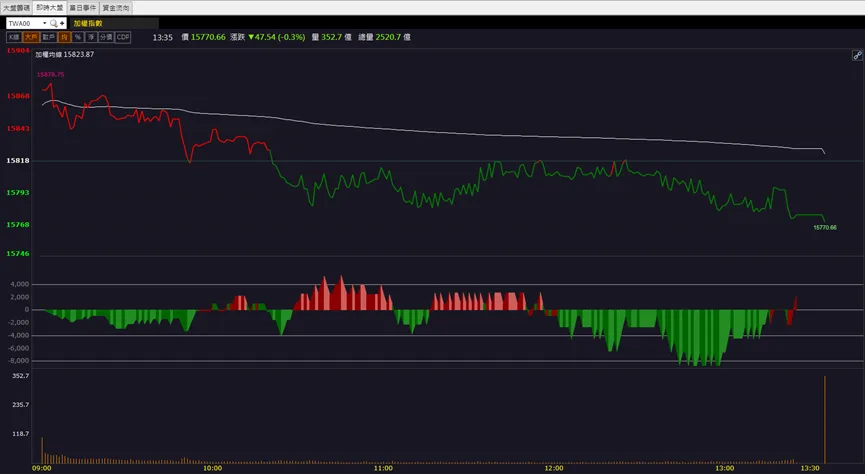Toggle the CDP button
This screenshot has height=474, width=865.
click(123, 37)
